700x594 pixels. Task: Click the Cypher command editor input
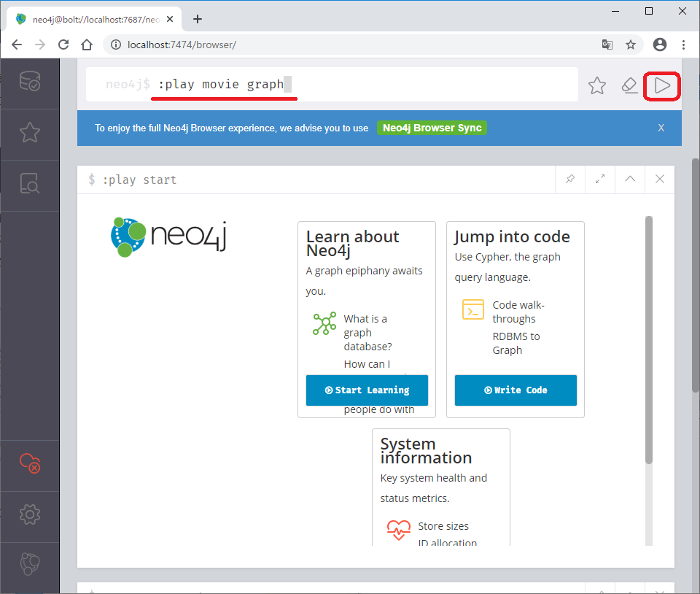pos(332,85)
